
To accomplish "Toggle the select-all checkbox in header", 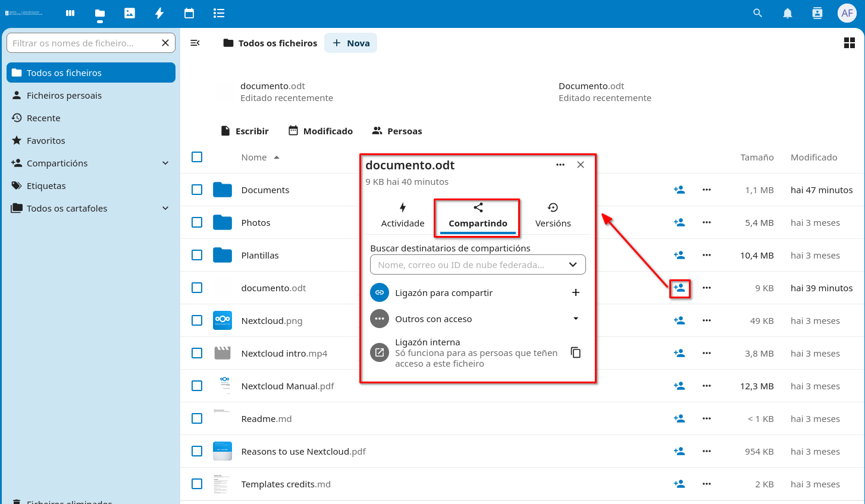I will (x=197, y=157).
